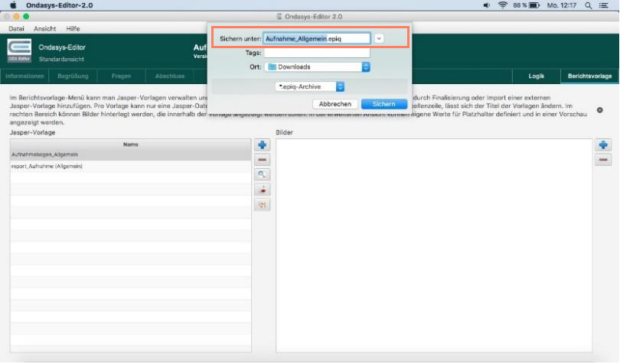Open the Hilfe menu

pos(73,28)
